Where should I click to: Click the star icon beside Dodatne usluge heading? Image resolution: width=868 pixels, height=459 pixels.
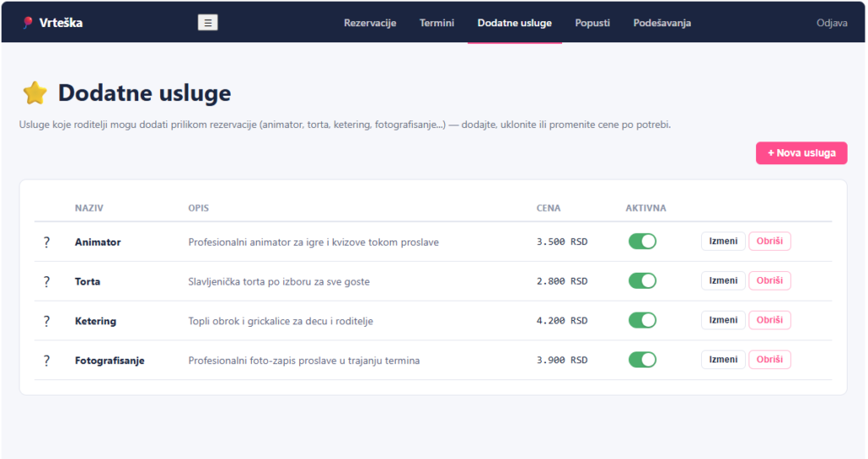(35, 93)
